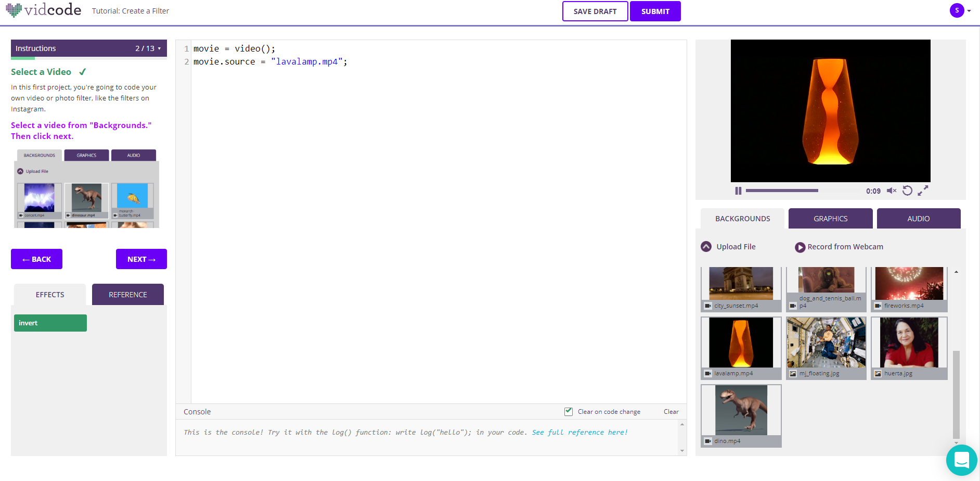Click the video progress bar
980x481 pixels.
point(782,191)
